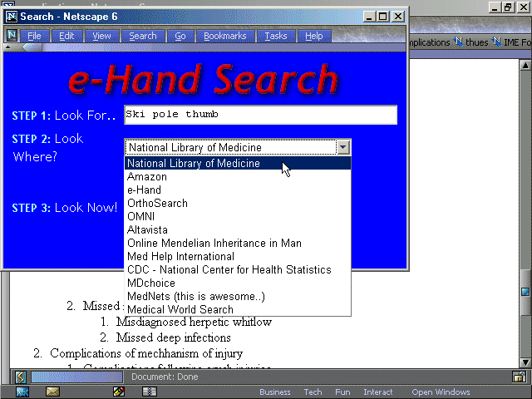Click the security lock icon in status bar
The width and height of the screenshot is (532, 399).
tap(518, 377)
